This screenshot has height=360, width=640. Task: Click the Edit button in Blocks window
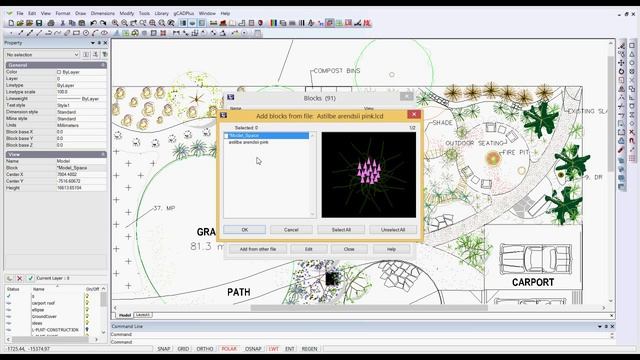[309, 249]
